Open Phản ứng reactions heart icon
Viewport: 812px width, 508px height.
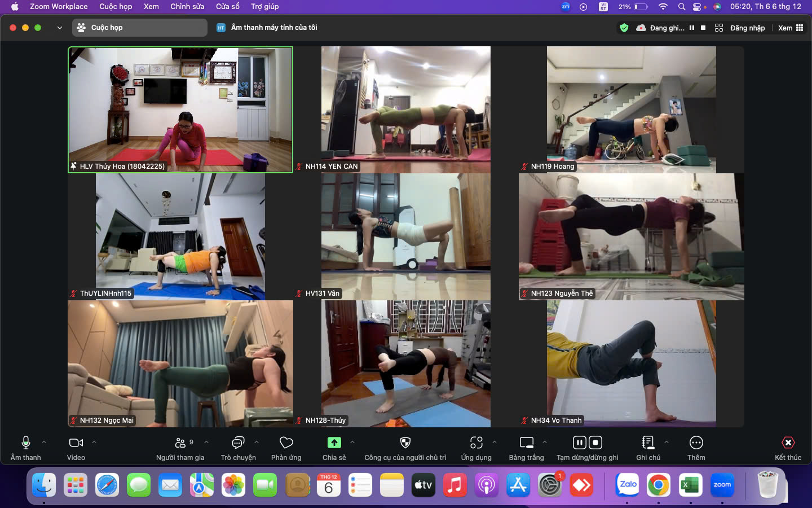[x=286, y=443]
